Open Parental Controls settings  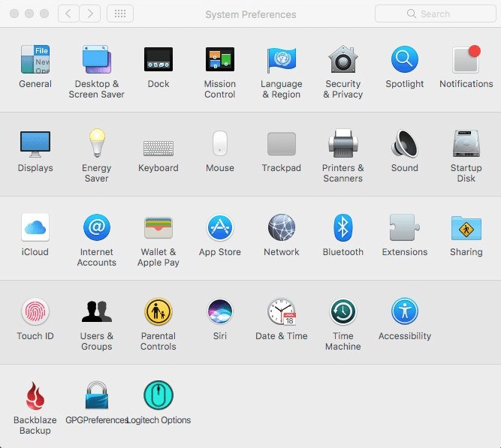click(158, 312)
